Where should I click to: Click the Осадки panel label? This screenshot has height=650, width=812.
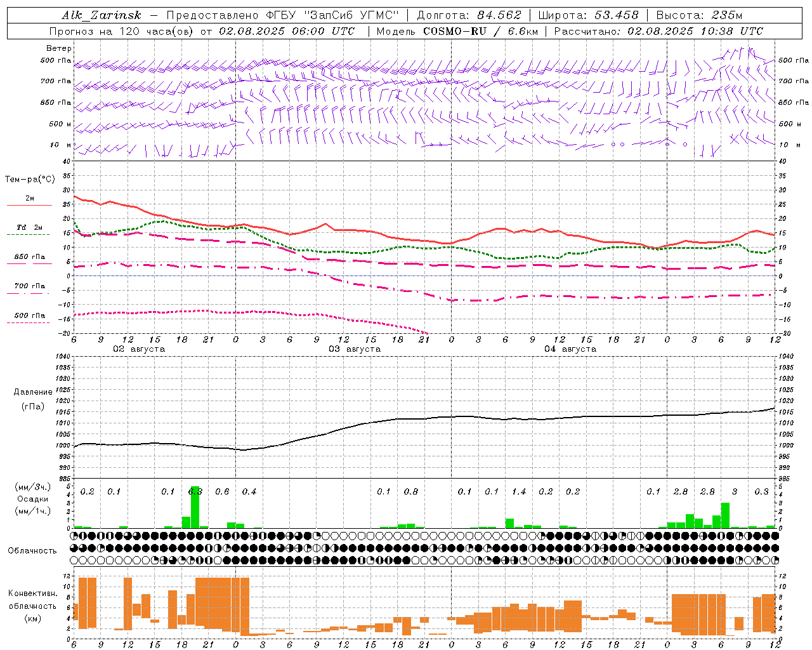[33, 499]
